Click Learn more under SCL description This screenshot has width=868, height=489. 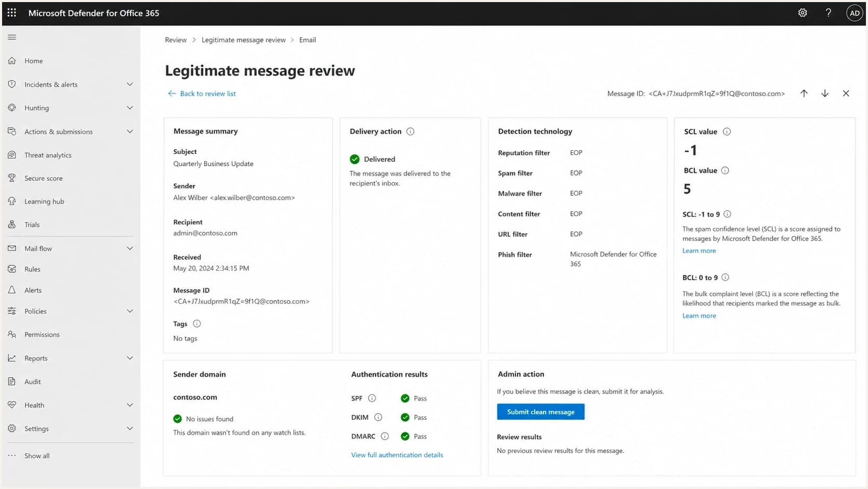pos(699,250)
